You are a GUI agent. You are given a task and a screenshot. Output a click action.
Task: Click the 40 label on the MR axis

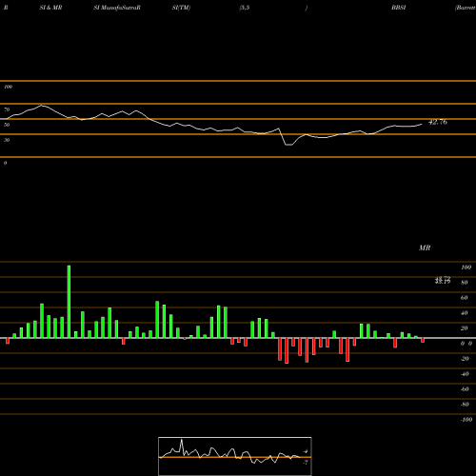click(x=465, y=313)
